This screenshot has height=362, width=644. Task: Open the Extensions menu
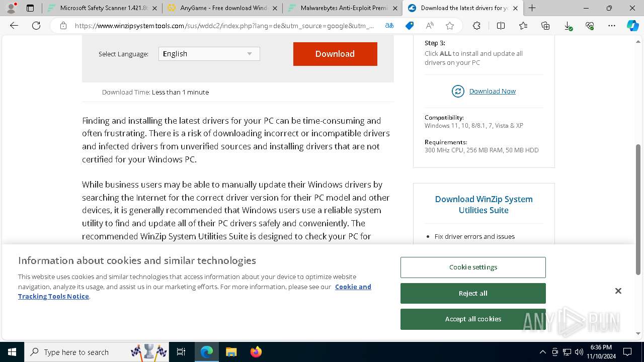476,26
